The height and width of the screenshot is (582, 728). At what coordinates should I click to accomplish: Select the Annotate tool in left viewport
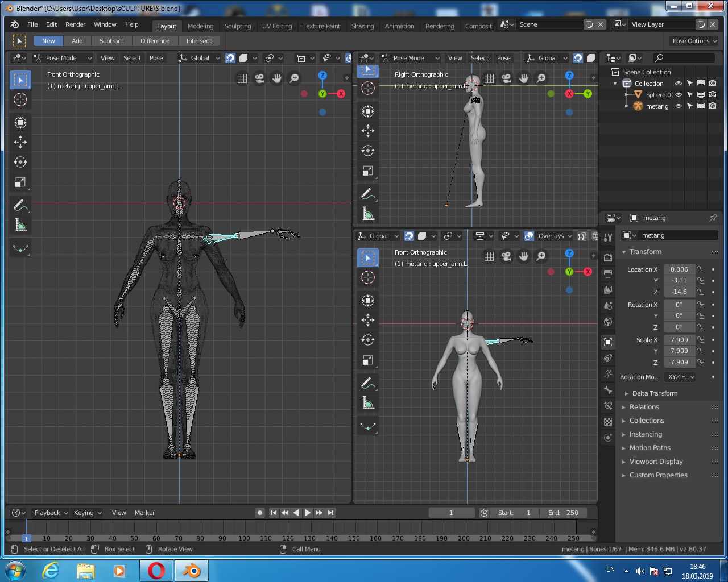(20, 205)
